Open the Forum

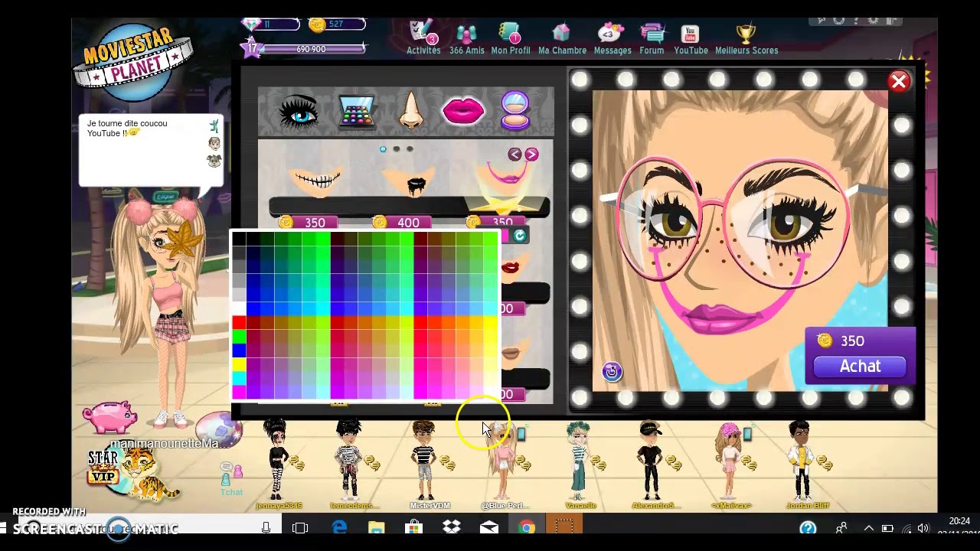652,38
